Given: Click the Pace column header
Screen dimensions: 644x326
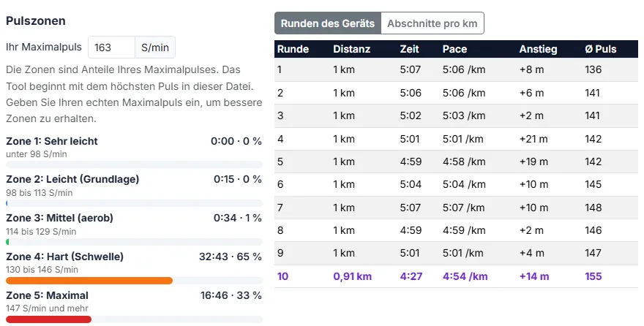Looking at the screenshot, I should 454,49.
